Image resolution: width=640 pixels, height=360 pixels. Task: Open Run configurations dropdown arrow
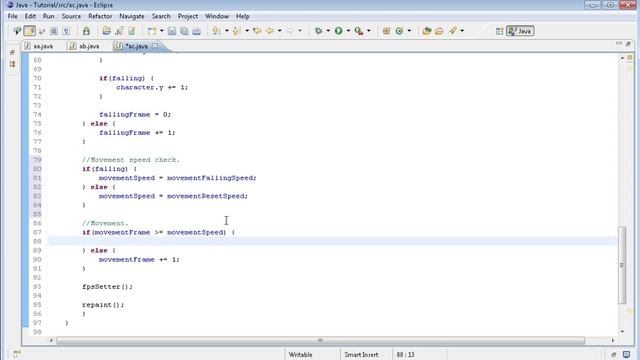pyautogui.click(x=348, y=31)
